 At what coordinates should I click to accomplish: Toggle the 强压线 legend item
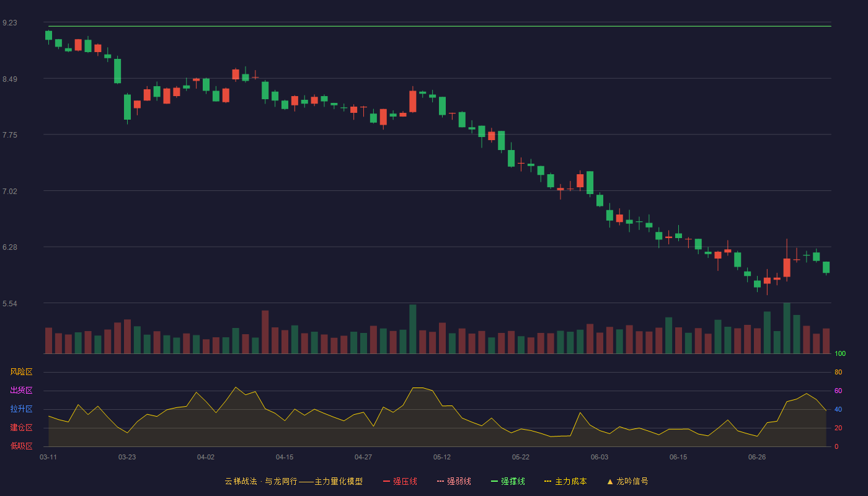[400, 481]
